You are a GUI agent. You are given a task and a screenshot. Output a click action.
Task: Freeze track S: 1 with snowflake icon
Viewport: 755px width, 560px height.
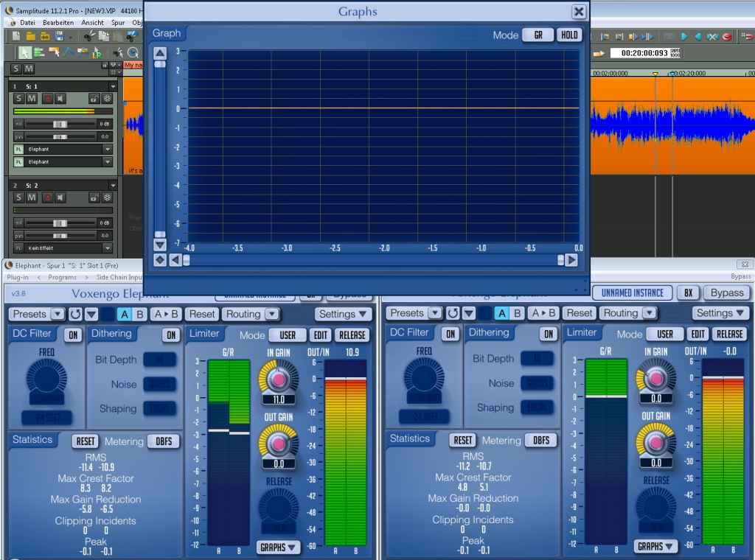[x=107, y=99]
